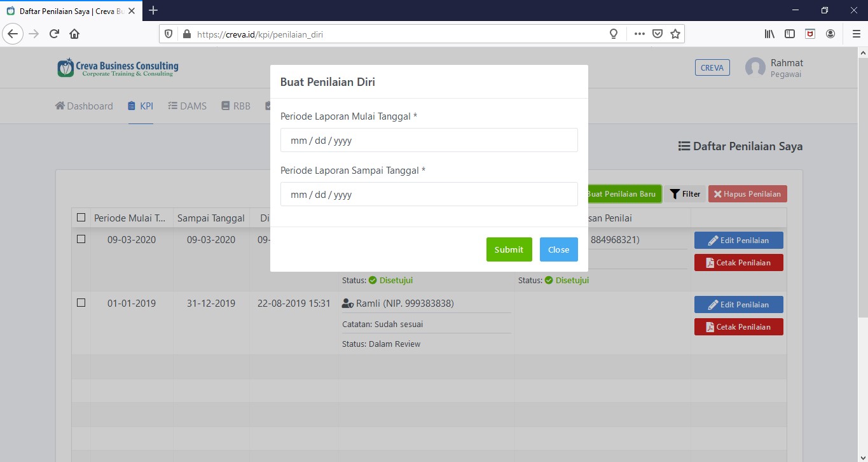
Task: Open browser home page icon
Action: coord(74,34)
